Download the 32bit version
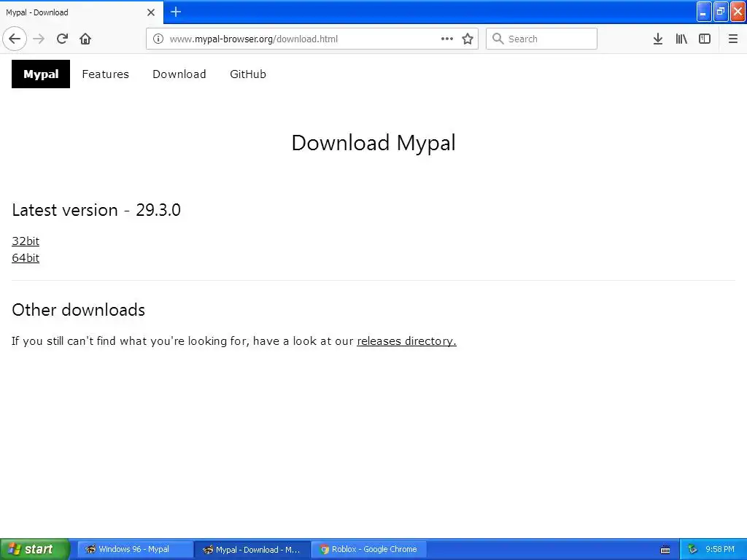 tap(26, 241)
